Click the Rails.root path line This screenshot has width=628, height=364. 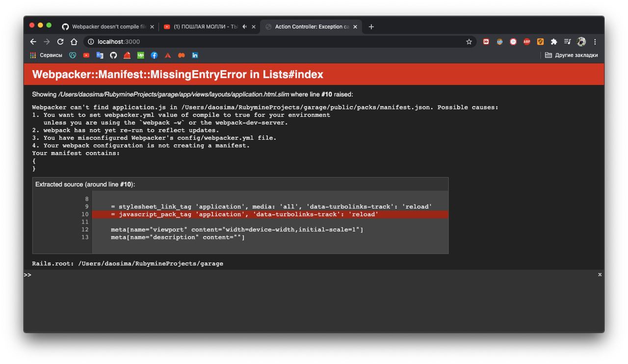click(128, 263)
